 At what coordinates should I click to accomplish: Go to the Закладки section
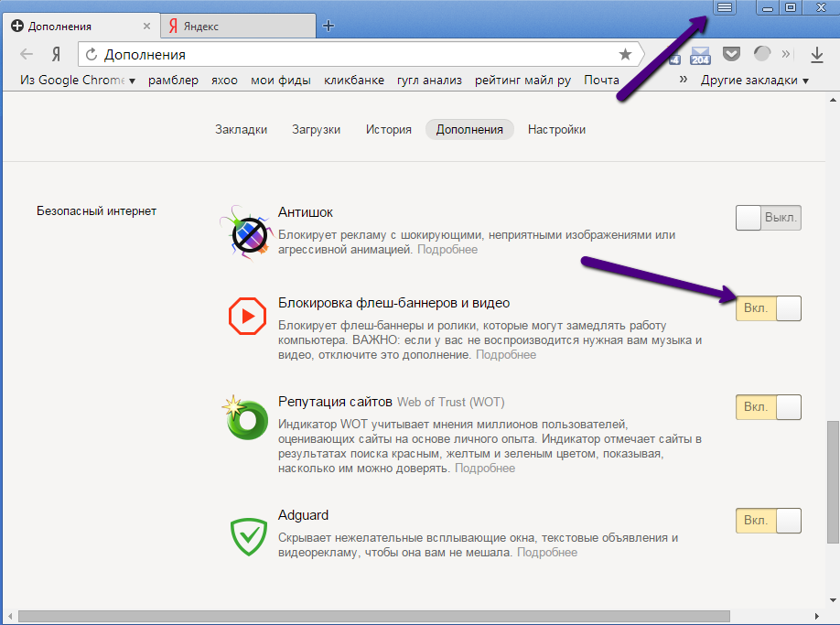pos(241,130)
